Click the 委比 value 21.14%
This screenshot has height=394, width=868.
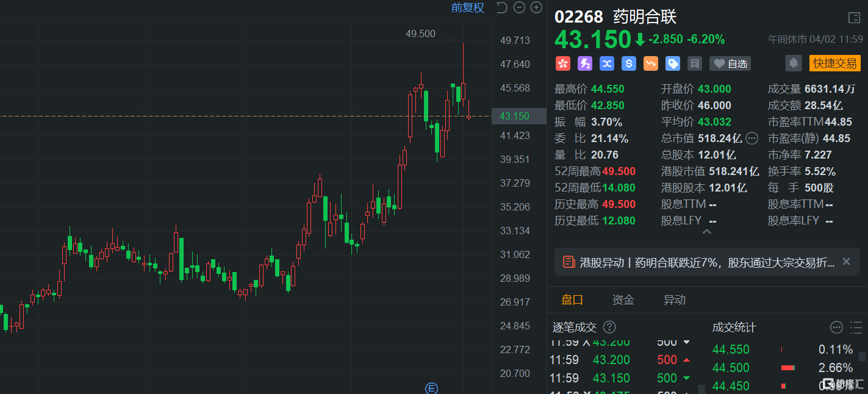coord(609,138)
